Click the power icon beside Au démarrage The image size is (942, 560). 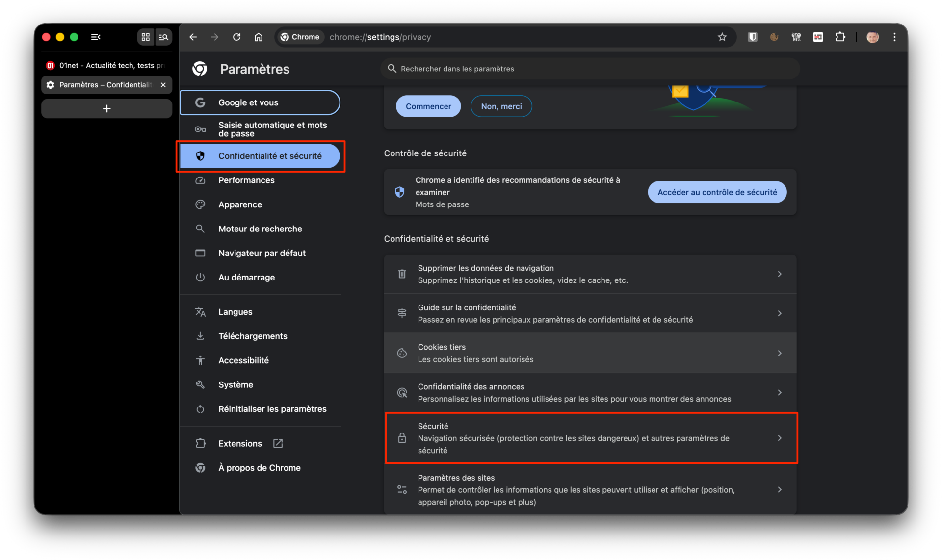tap(201, 277)
